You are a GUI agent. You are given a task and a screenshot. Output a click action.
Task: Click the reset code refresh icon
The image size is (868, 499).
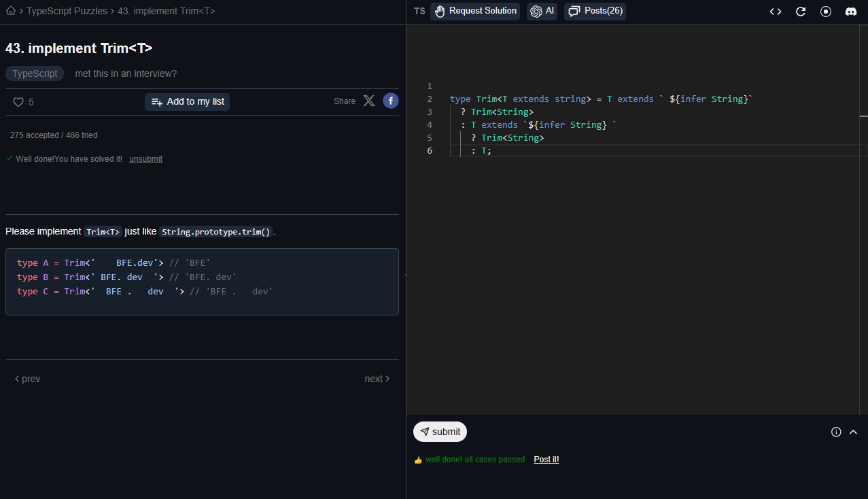(801, 12)
